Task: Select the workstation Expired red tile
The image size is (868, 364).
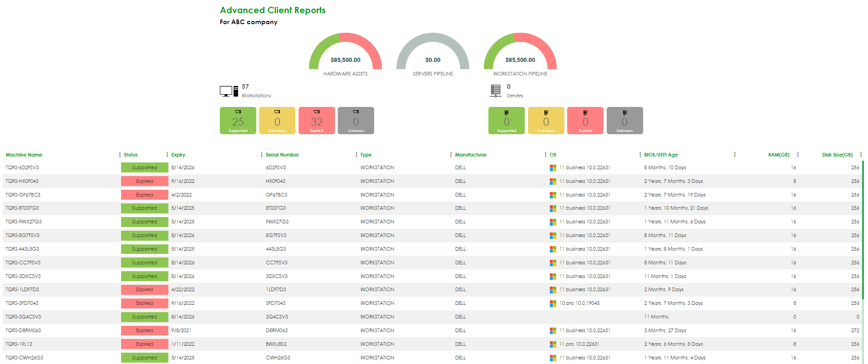Action: (316, 121)
